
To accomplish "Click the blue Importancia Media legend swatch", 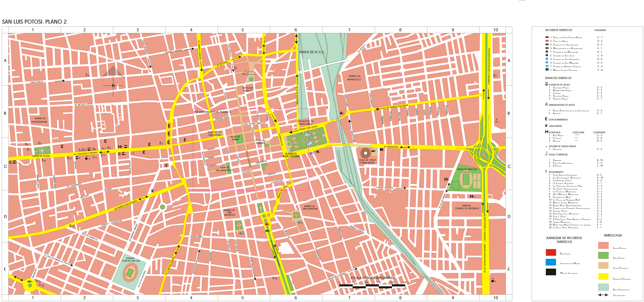I will click(551, 262).
